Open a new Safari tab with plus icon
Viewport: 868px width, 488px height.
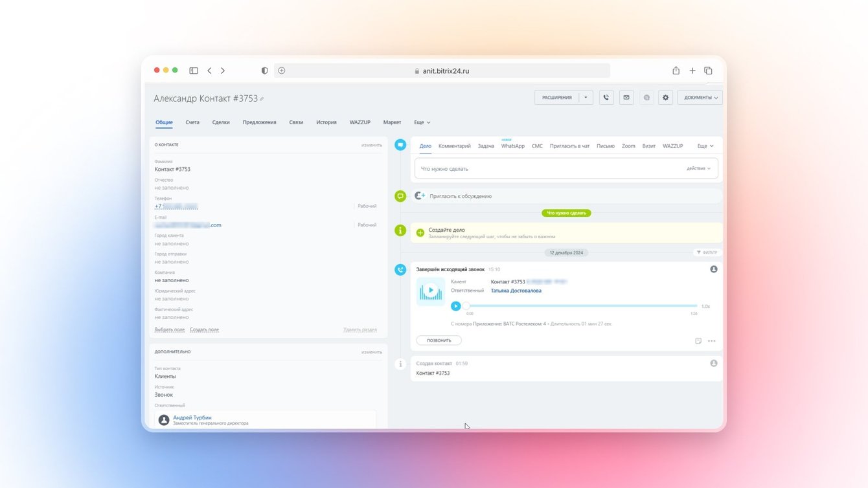click(692, 71)
